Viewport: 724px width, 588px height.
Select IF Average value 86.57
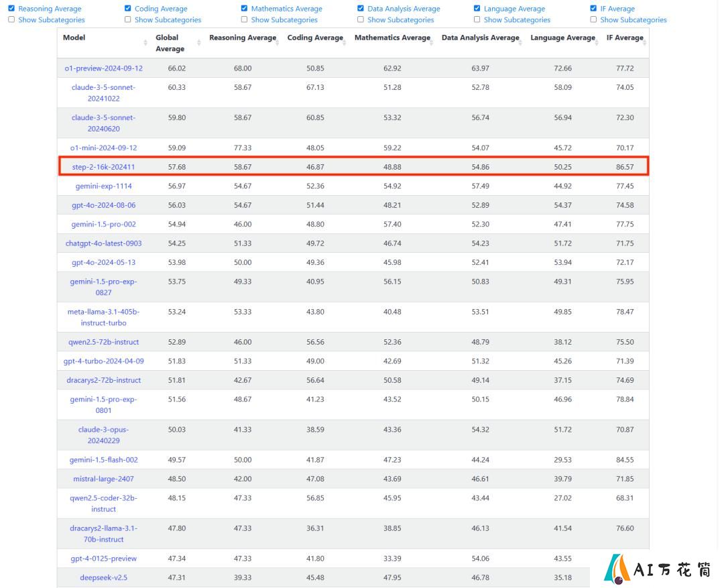click(625, 167)
